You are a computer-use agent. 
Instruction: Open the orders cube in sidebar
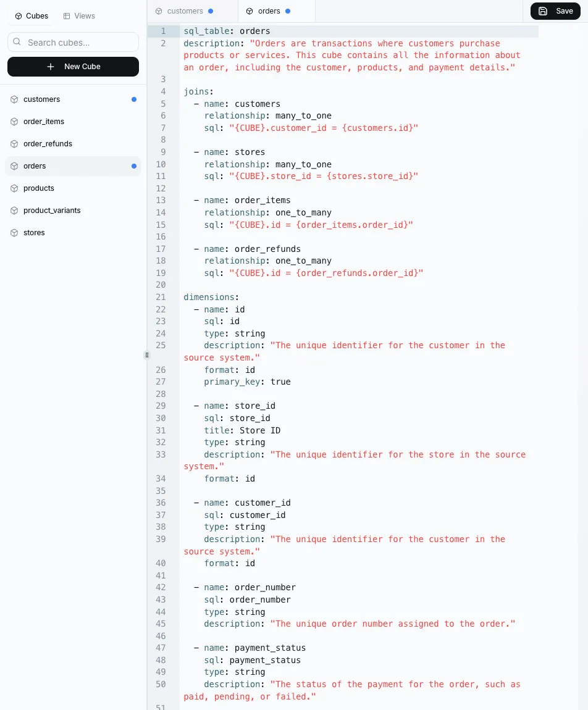[35, 166]
